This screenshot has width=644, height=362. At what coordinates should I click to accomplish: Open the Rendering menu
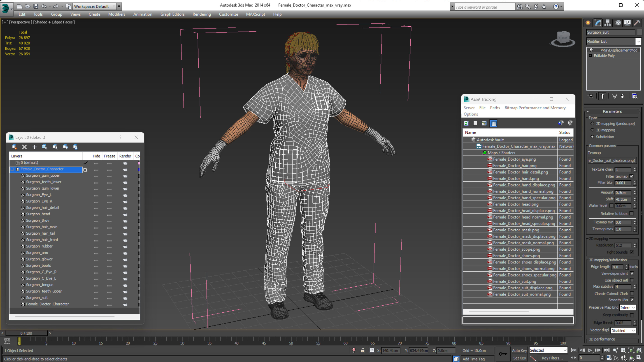click(x=202, y=14)
